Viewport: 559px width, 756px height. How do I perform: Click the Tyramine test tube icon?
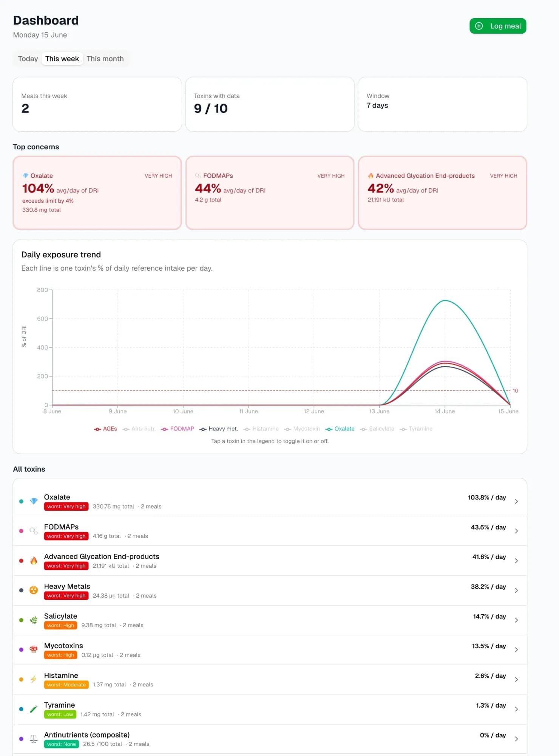click(34, 709)
